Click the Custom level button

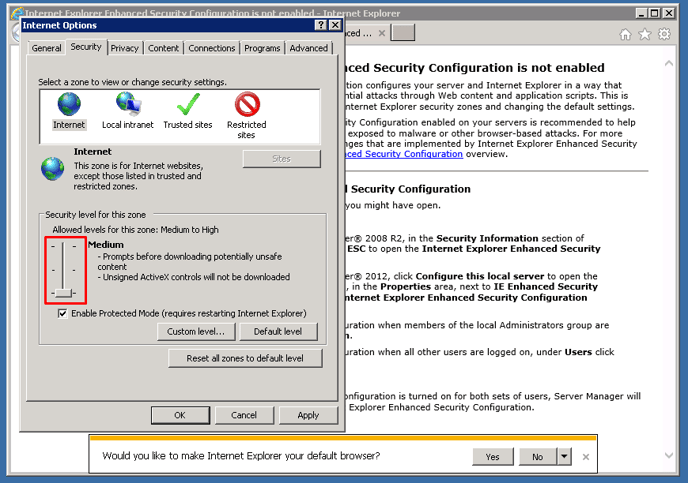tap(196, 332)
